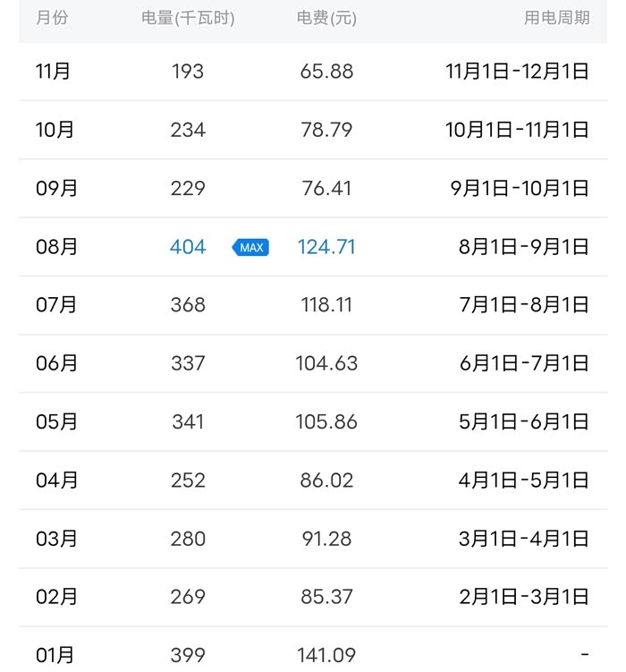
Task: Click the 电量(千瓦时) column header
Action: click(x=188, y=18)
